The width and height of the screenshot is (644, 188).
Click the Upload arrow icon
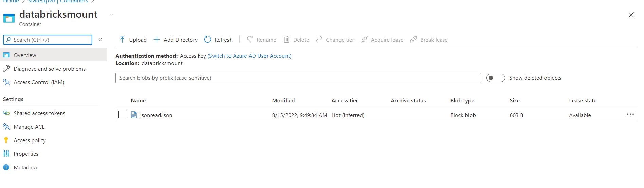click(x=122, y=40)
